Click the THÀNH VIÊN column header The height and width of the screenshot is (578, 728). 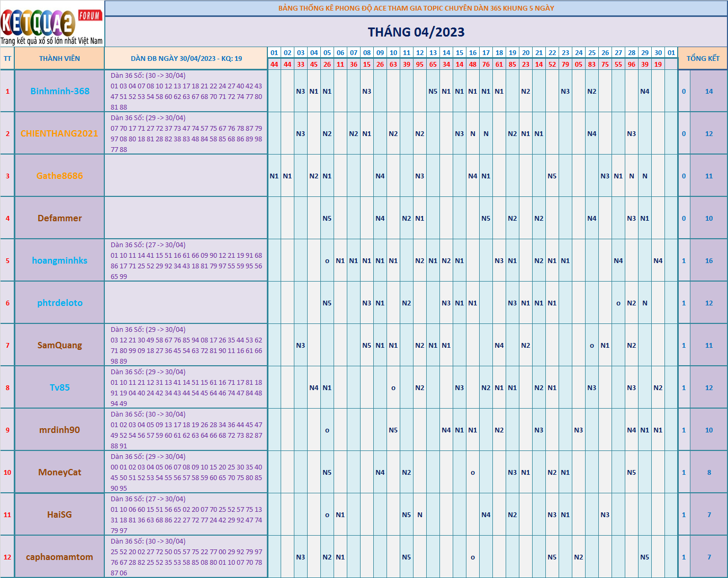point(60,58)
